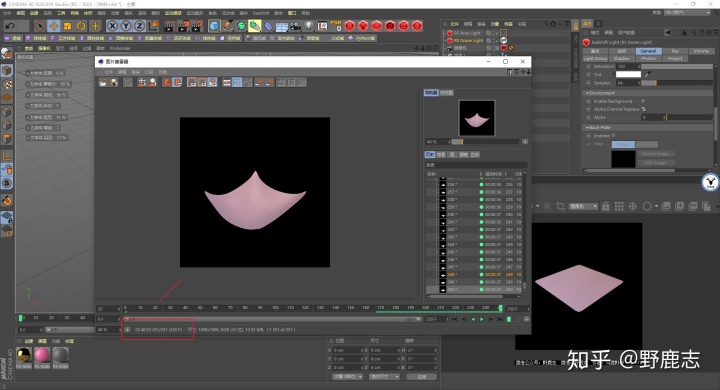The image size is (720, 390).
Task: Collapse the Back-Plate section
Action: click(x=587, y=128)
